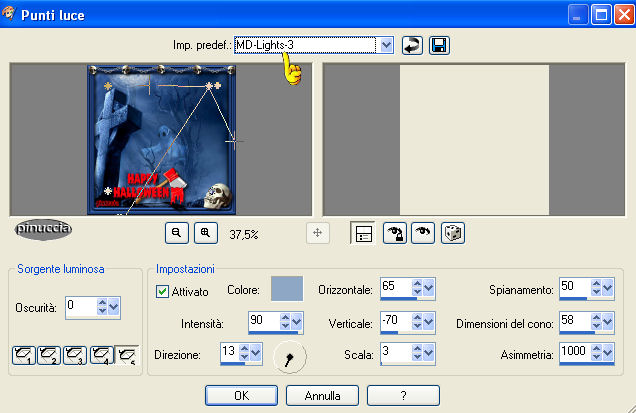Click the Punti luce title bar app icon

pos(9,14)
